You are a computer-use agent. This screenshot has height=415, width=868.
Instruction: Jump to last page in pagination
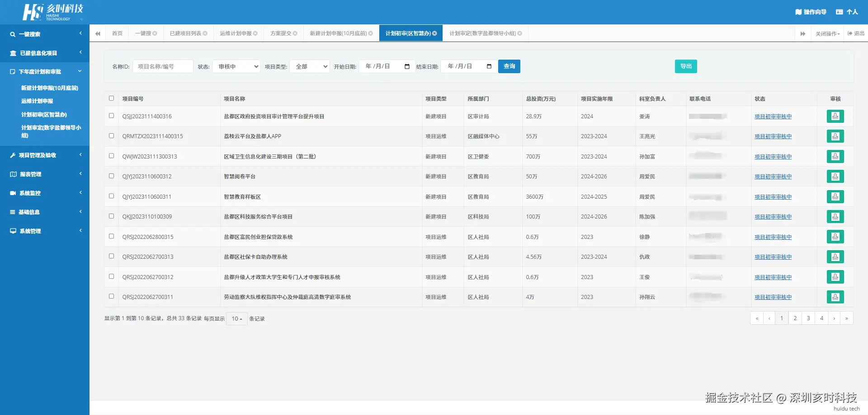tap(847, 318)
